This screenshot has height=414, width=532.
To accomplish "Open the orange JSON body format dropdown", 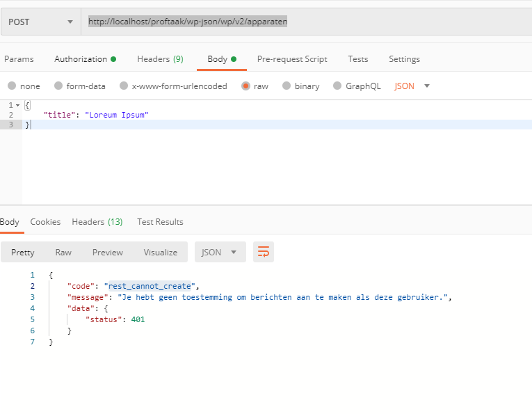I will click(x=412, y=86).
